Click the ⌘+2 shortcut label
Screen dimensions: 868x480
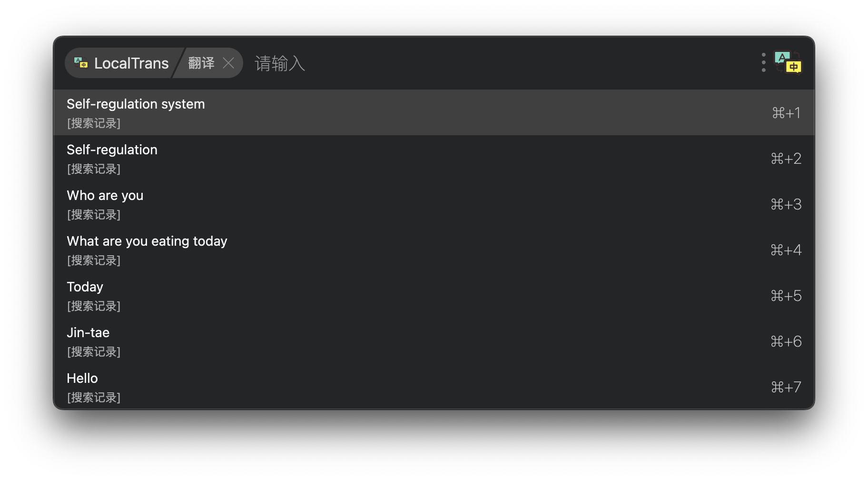[786, 159]
